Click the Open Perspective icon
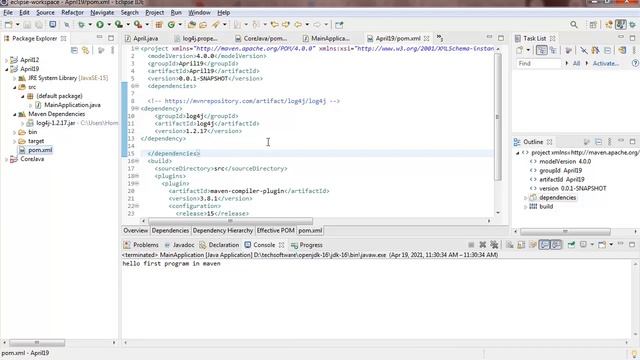The width and height of the screenshot is (640, 360). [x=593, y=24]
